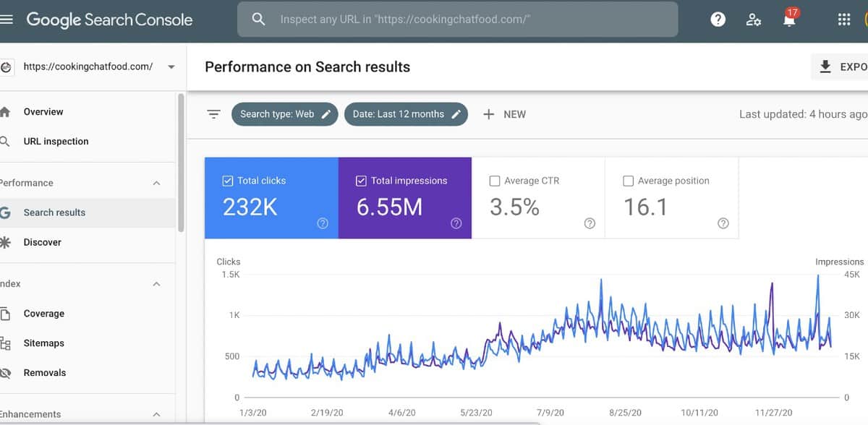Enable the Average position checkbox
The height and width of the screenshot is (425, 868).
(x=629, y=181)
